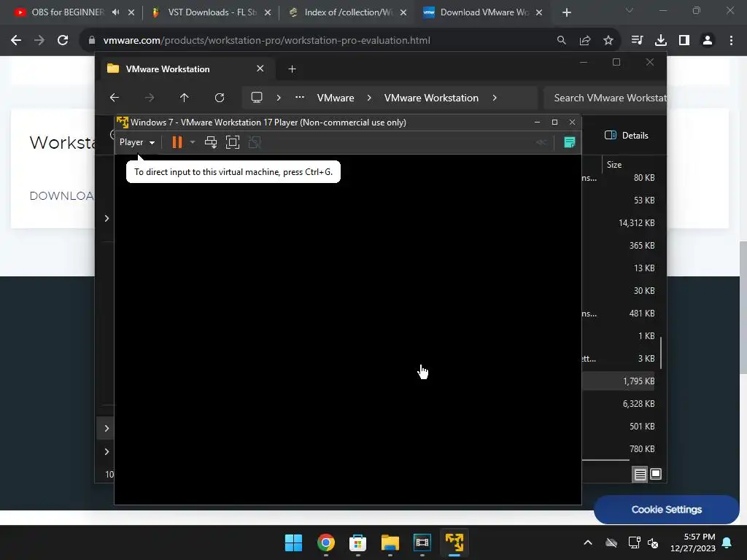This screenshot has width=747, height=560.
Task: Switch to details list view in Explorer
Action: point(640,474)
